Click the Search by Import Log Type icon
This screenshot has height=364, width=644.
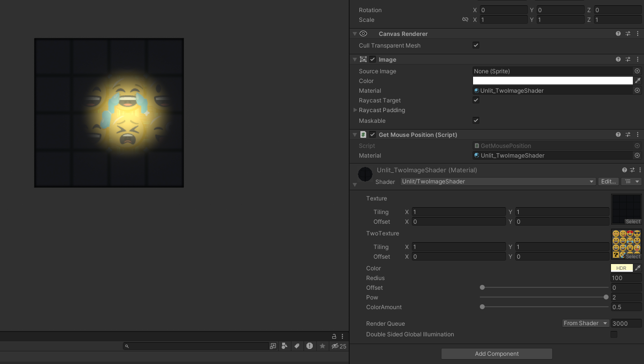tap(309, 346)
